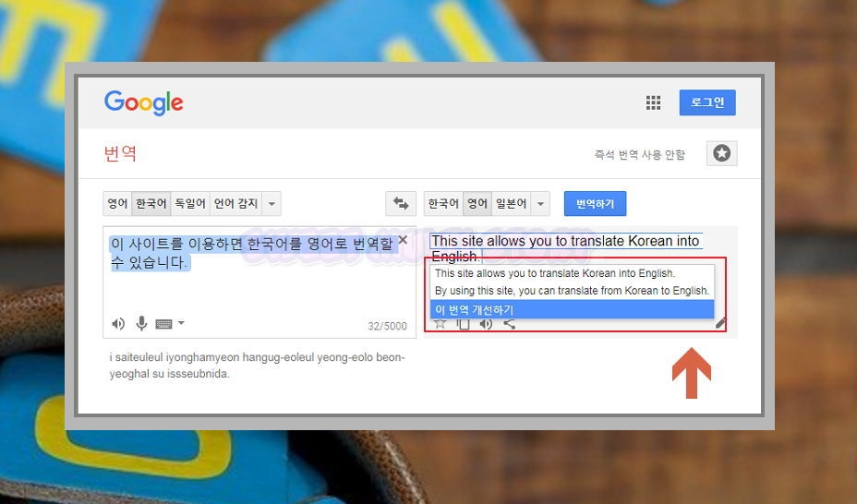857x504 pixels.
Task: Click the phrasebook star icon
Action: [x=721, y=153]
